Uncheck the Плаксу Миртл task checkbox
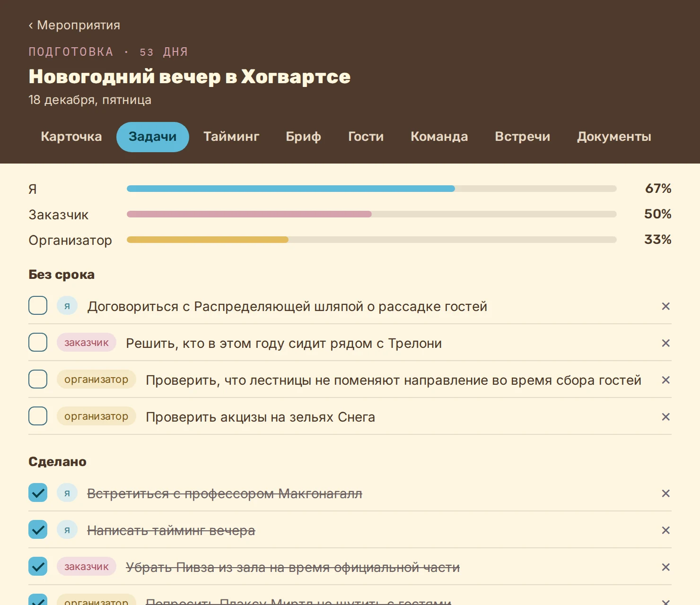700x605 pixels. point(38,599)
